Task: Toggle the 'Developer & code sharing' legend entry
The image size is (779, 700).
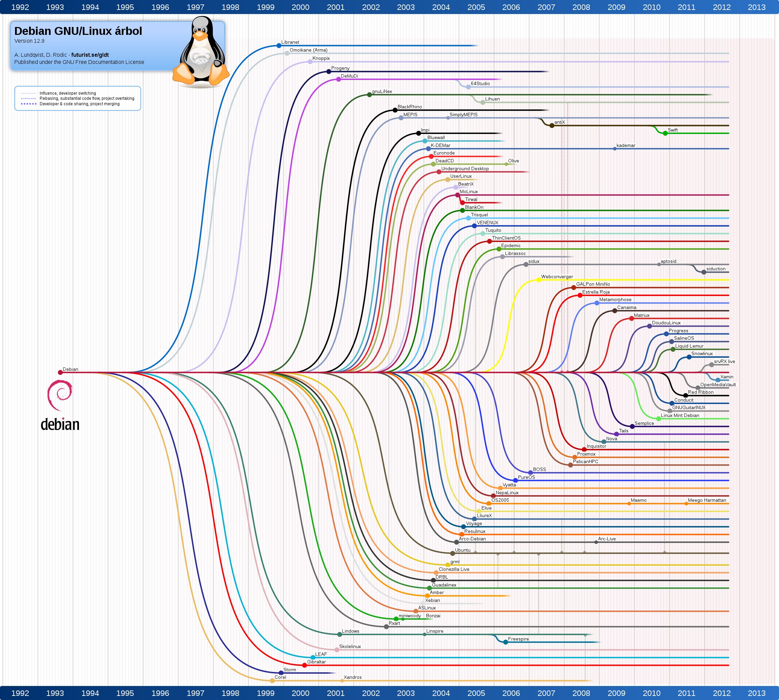Action: 67,104
